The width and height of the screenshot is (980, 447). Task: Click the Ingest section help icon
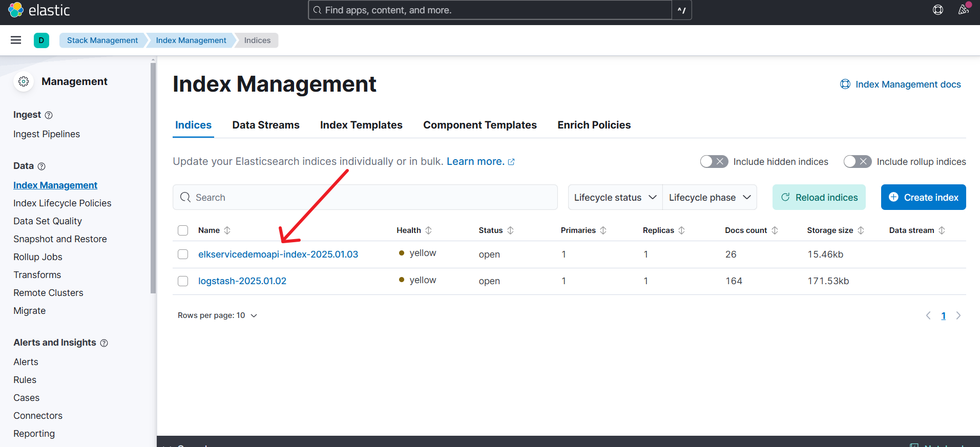click(x=49, y=115)
